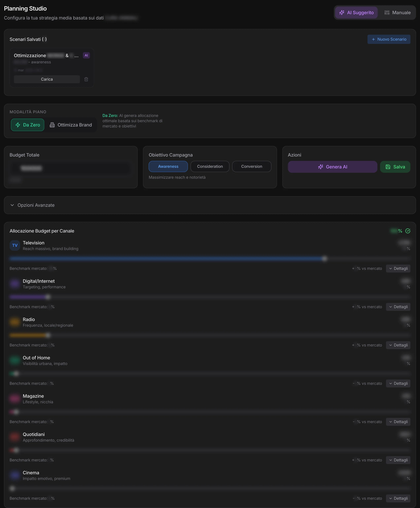Viewport: 420px width, 508px height.
Task: Click the Quotidiani slider handle
Action: pos(16,450)
